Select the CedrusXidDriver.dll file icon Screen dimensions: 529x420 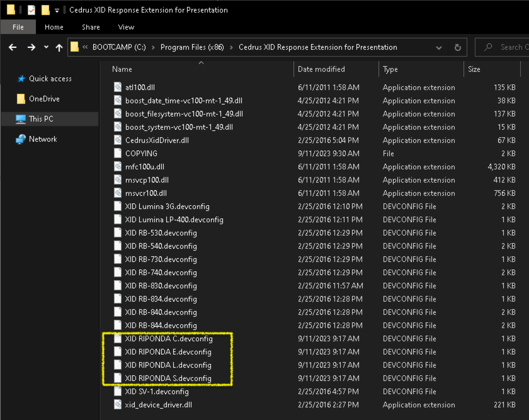pyautogui.click(x=118, y=140)
